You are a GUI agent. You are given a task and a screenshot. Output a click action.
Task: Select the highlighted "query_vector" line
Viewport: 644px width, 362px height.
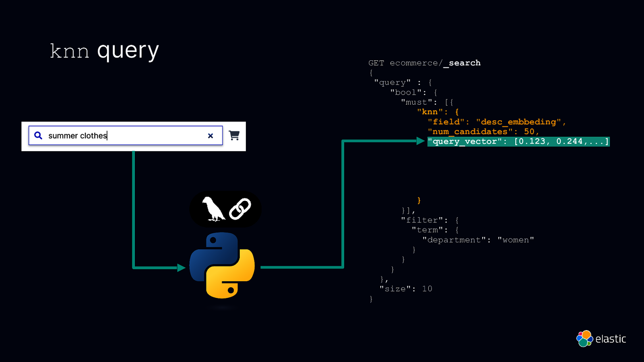(518, 142)
